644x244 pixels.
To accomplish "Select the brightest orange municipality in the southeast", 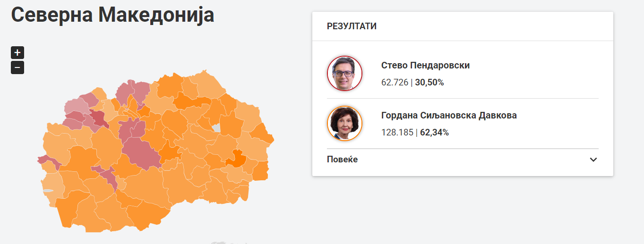I will coord(236,159).
